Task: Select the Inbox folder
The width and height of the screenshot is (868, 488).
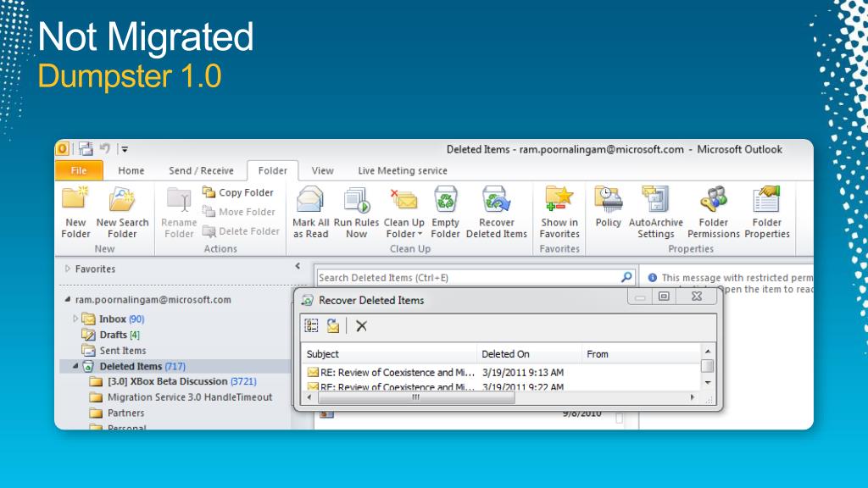Action: 114,319
